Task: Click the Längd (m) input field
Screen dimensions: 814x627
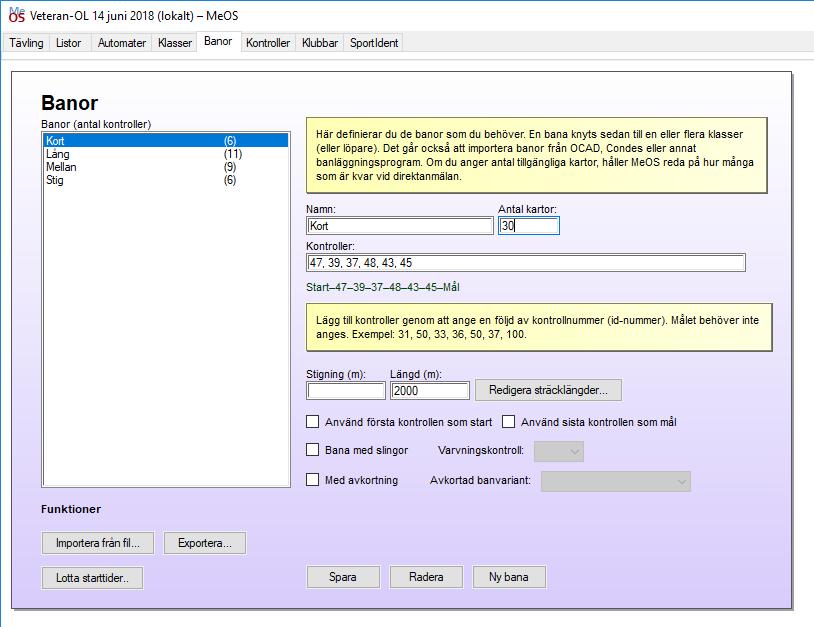Action: pyautogui.click(x=430, y=390)
